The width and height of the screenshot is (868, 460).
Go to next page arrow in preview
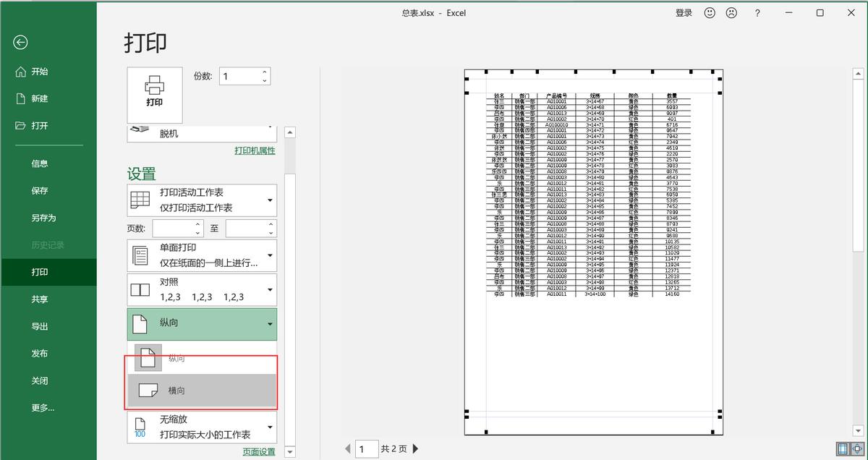click(415, 449)
